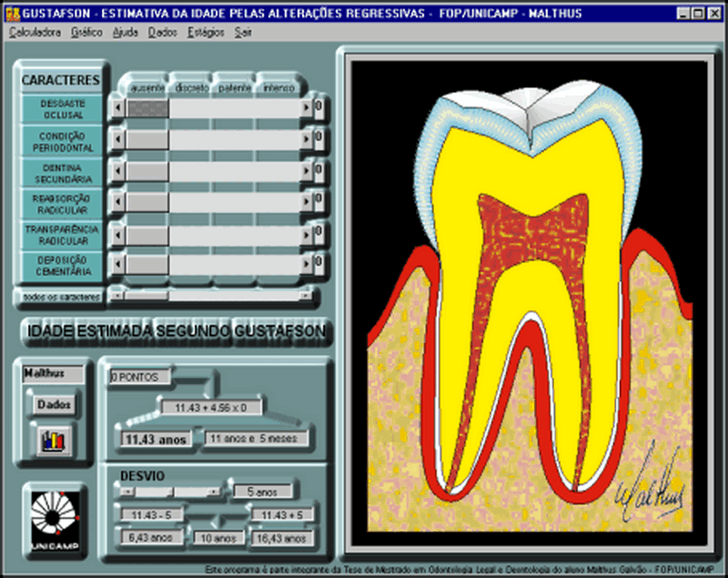Viewport: 728px width, 578px height.
Task: Click the '11.43 anos' result box
Action: [156, 439]
